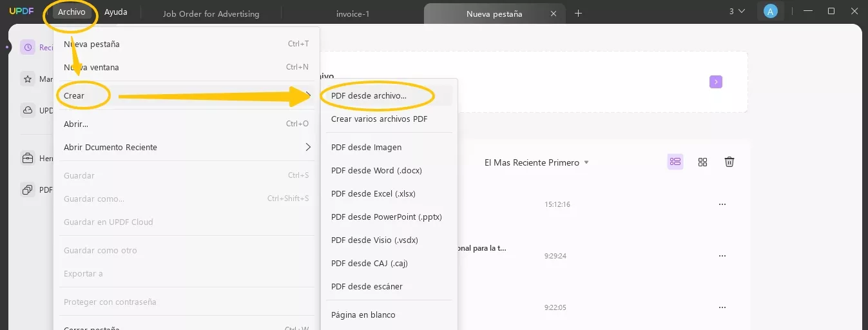Click the toolbox Herramientas sidebar icon
This screenshot has width=868, height=330.
click(x=28, y=158)
